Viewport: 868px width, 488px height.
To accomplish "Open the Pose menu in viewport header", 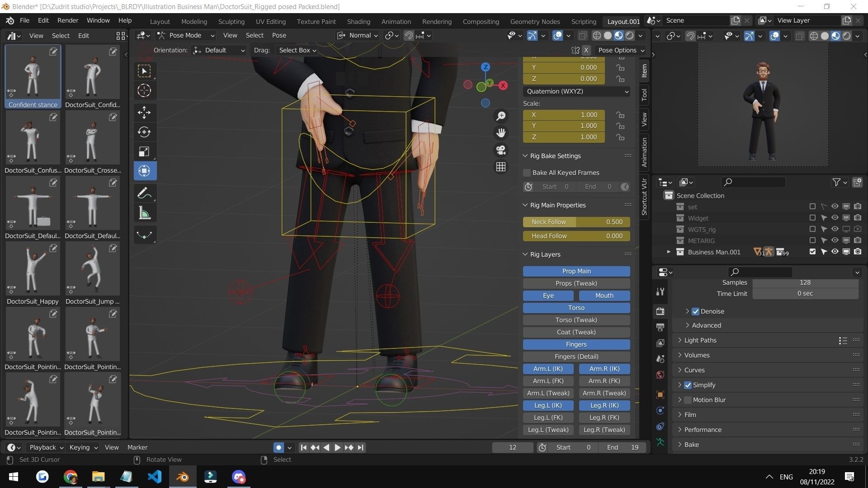I will click(279, 35).
